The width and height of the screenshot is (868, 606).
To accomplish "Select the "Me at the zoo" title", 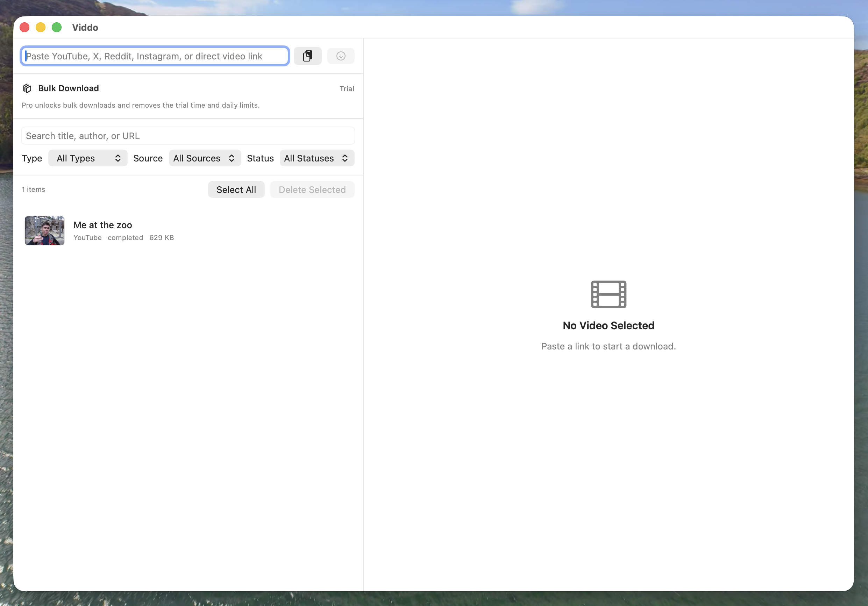I will tap(103, 225).
